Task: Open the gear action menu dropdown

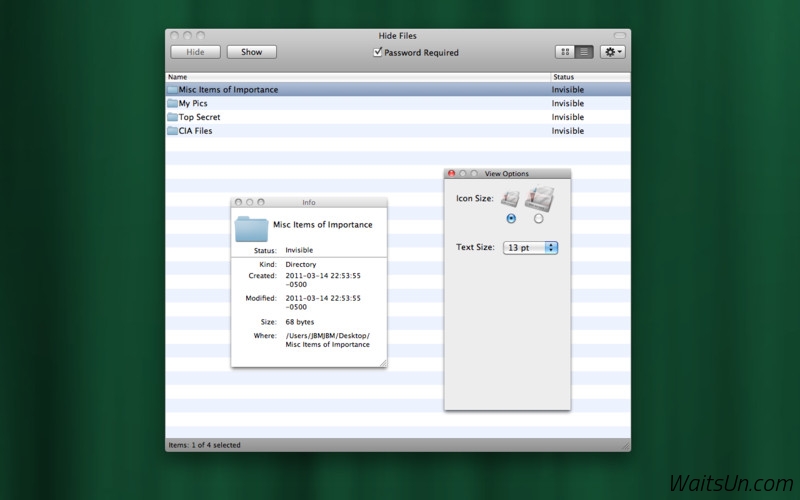Action: pyautogui.click(x=612, y=52)
